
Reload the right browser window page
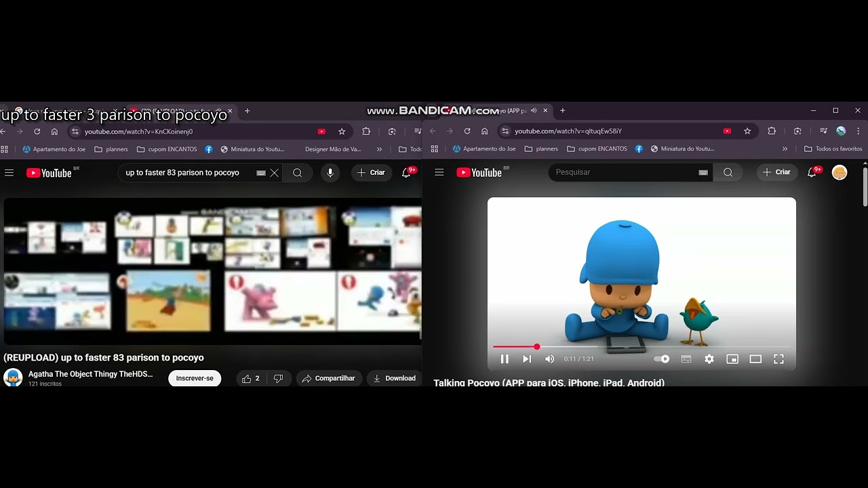click(467, 131)
